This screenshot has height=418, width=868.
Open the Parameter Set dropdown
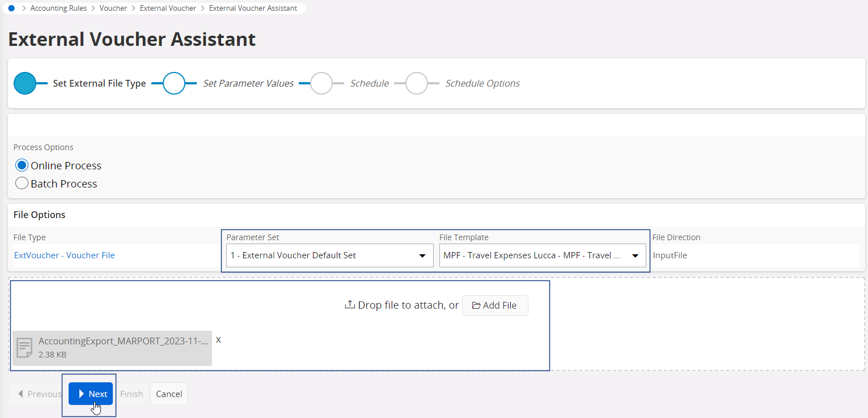click(329, 255)
